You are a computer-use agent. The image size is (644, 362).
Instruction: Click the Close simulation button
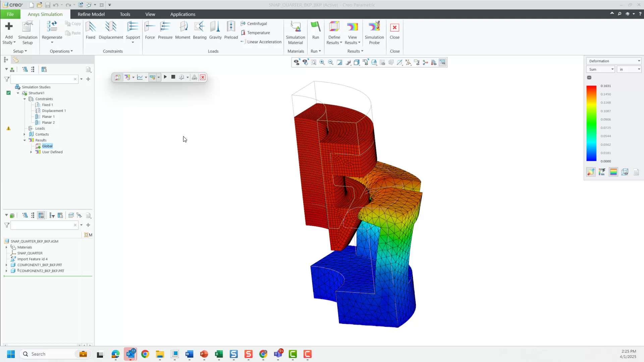(x=394, y=31)
